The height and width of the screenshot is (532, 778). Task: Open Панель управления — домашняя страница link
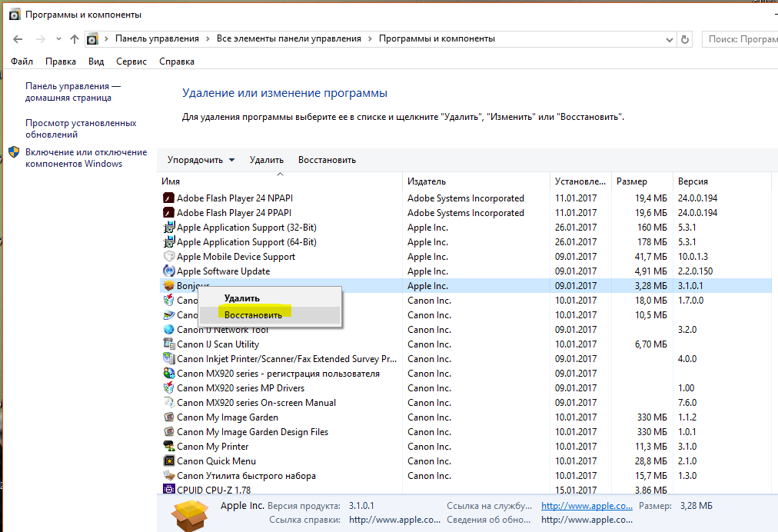[x=74, y=91]
